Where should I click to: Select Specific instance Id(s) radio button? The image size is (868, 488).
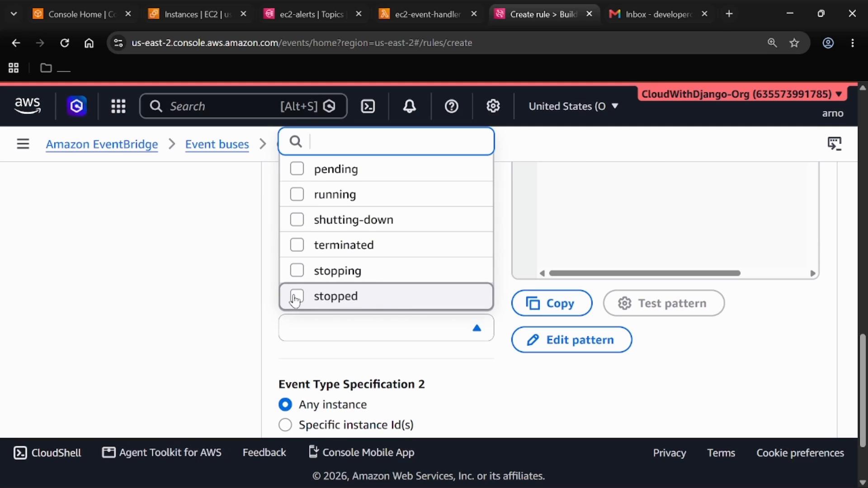coord(285,425)
